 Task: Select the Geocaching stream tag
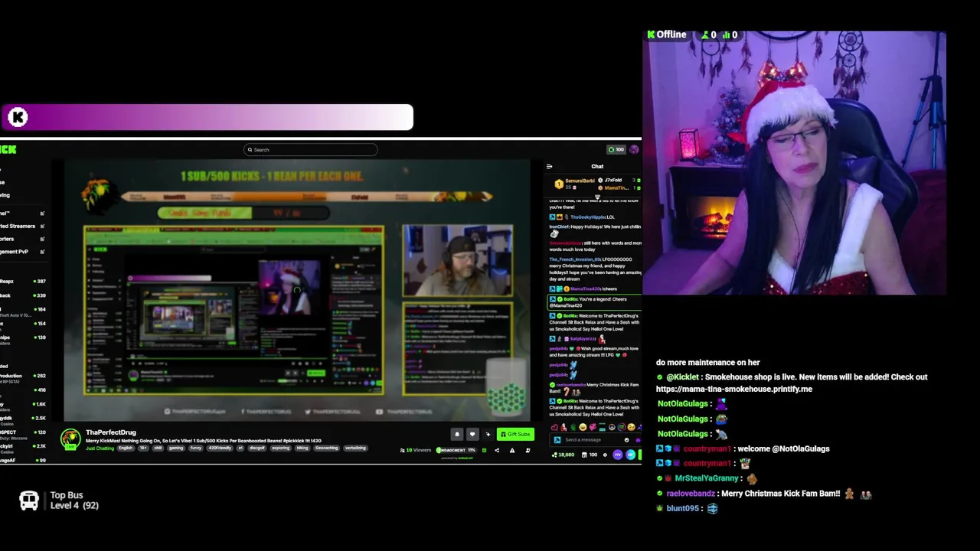pyautogui.click(x=326, y=448)
